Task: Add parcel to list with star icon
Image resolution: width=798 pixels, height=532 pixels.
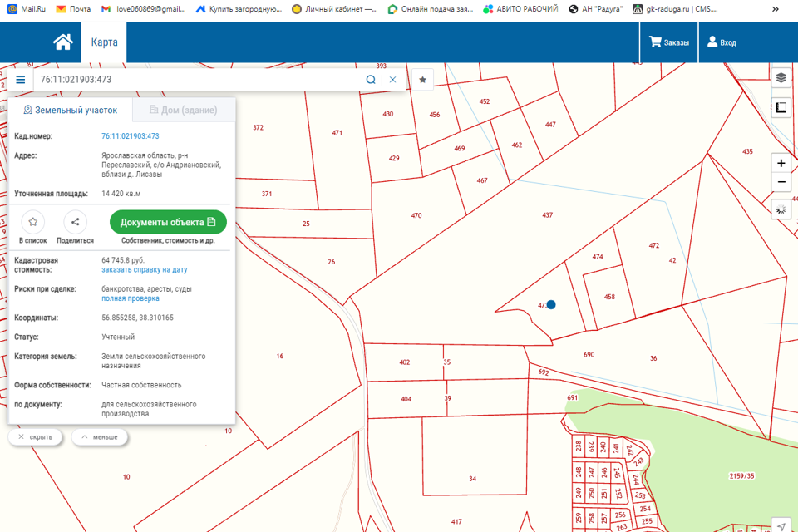Action: pos(32,222)
